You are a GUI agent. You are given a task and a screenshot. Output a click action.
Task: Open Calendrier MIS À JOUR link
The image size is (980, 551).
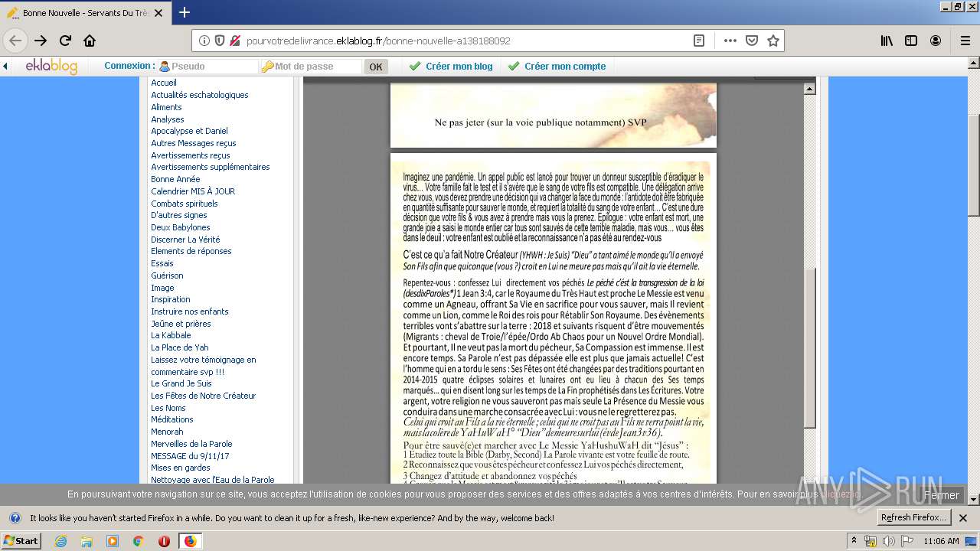[193, 191]
